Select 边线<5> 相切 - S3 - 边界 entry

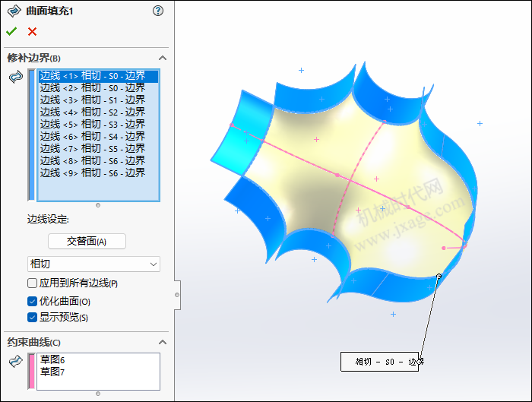point(98,125)
